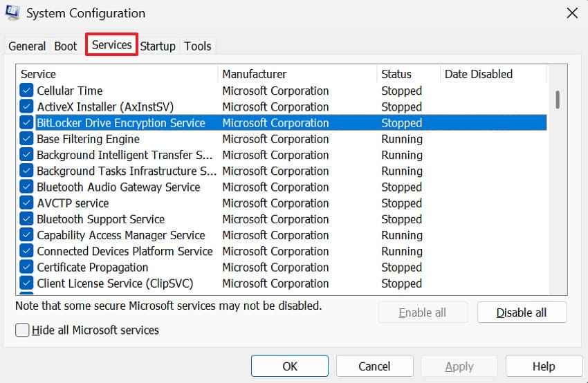This screenshot has height=383, width=588.
Task: Sort by the Date Disabled column header
Action: [x=493, y=74]
